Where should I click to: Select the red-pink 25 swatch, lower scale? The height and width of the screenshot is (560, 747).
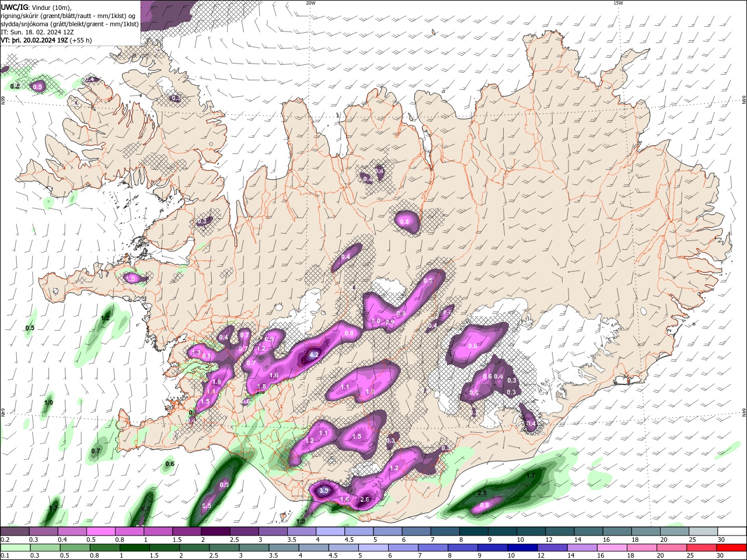[x=701, y=548]
